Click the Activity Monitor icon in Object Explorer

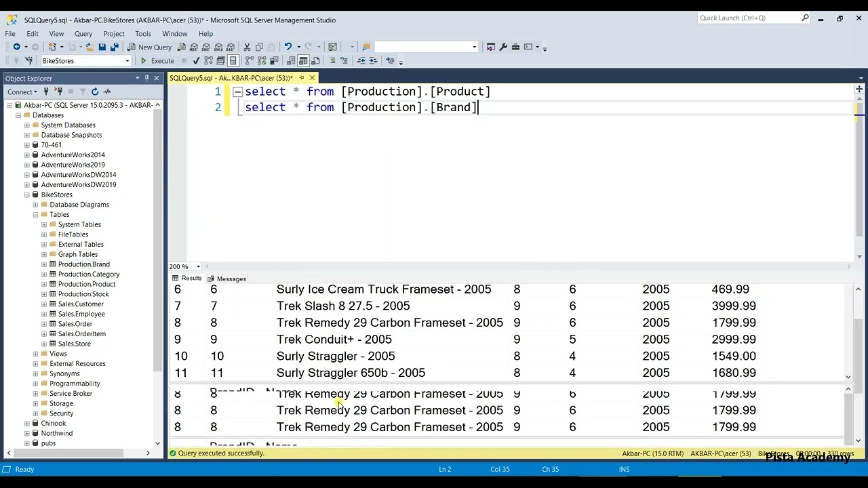point(107,91)
